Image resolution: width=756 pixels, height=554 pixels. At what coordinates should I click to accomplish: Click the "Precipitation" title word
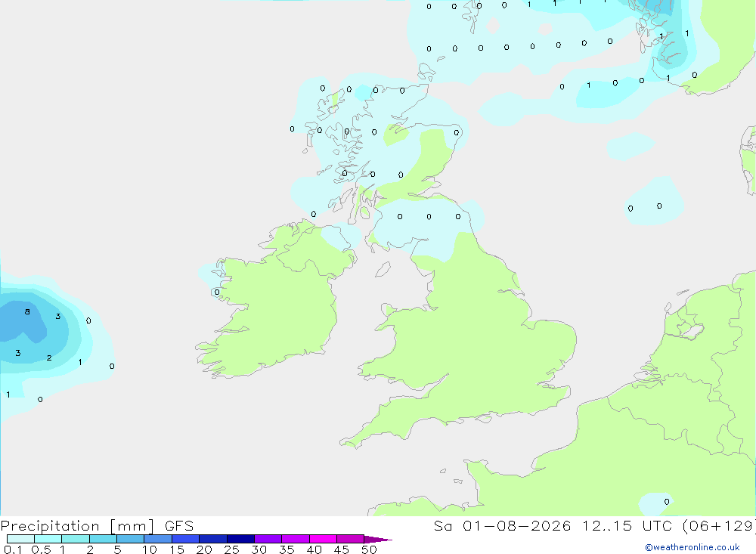50,526
